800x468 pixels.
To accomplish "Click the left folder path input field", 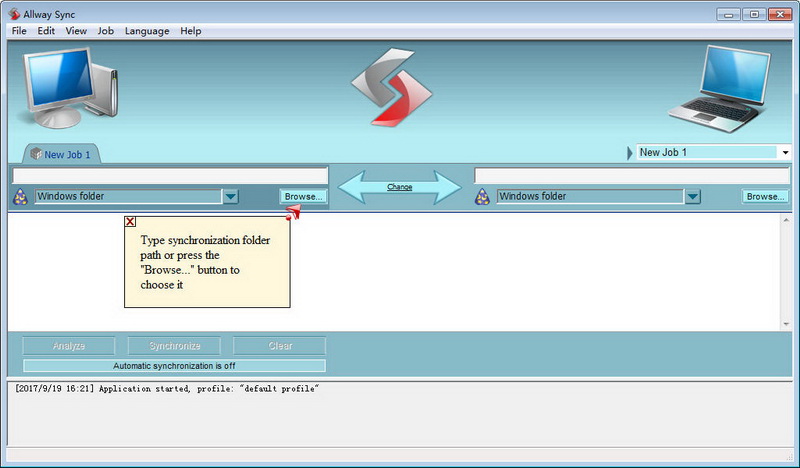I will pyautogui.click(x=170, y=176).
